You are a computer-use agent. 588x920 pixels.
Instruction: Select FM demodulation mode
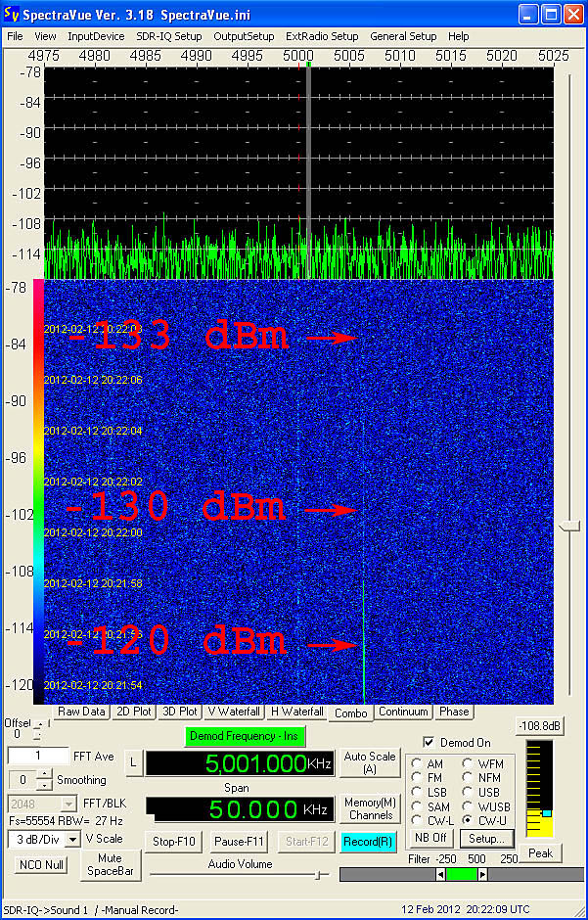416,777
